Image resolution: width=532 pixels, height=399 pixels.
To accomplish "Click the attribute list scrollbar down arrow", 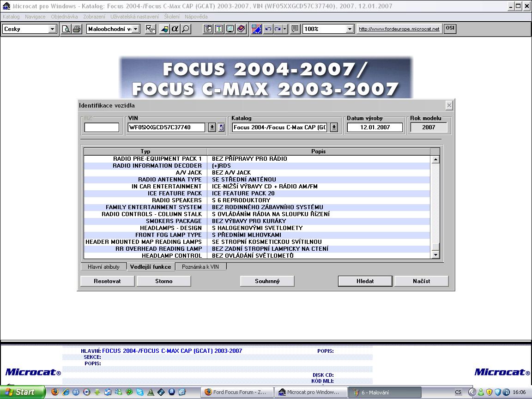I will click(435, 255).
